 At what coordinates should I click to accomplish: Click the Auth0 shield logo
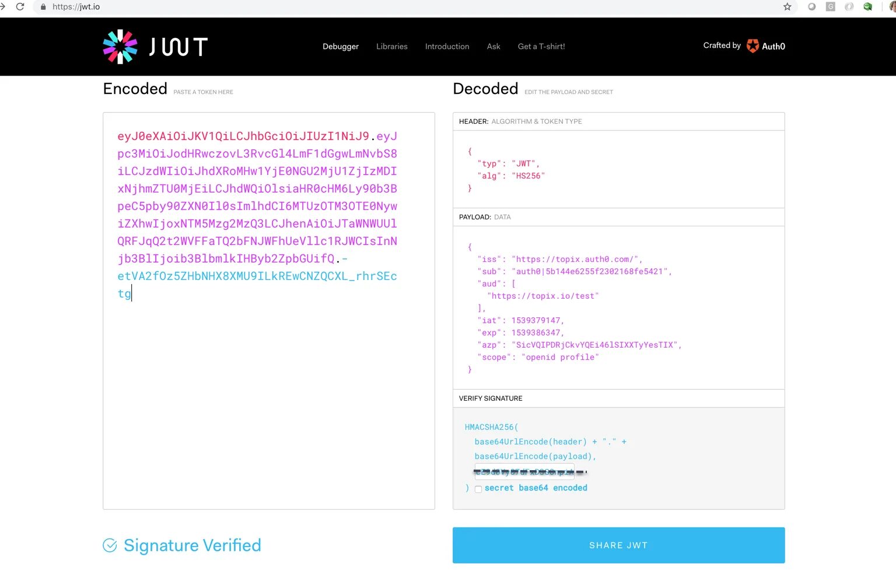[752, 46]
